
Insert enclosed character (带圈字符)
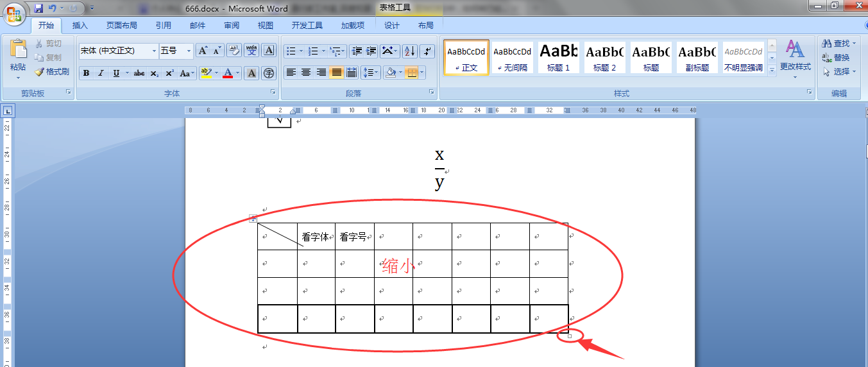tap(269, 73)
